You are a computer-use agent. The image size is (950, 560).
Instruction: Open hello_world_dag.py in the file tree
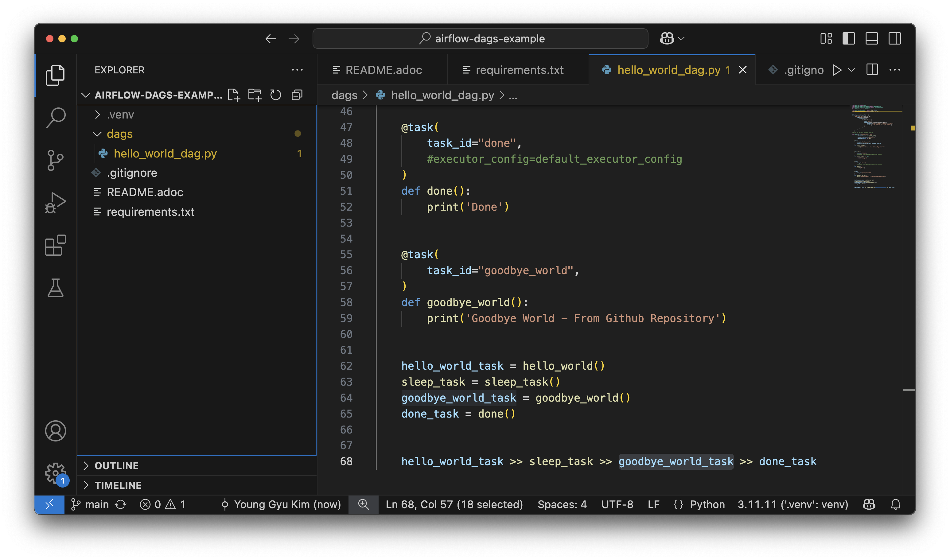click(x=196, y=154)
